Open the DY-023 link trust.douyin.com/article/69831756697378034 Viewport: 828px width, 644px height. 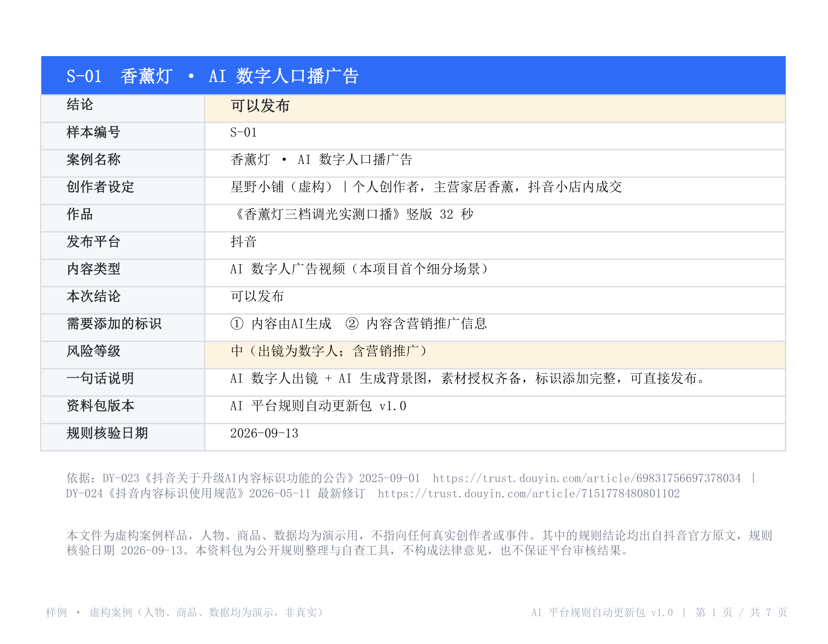(x=587, y=478)
